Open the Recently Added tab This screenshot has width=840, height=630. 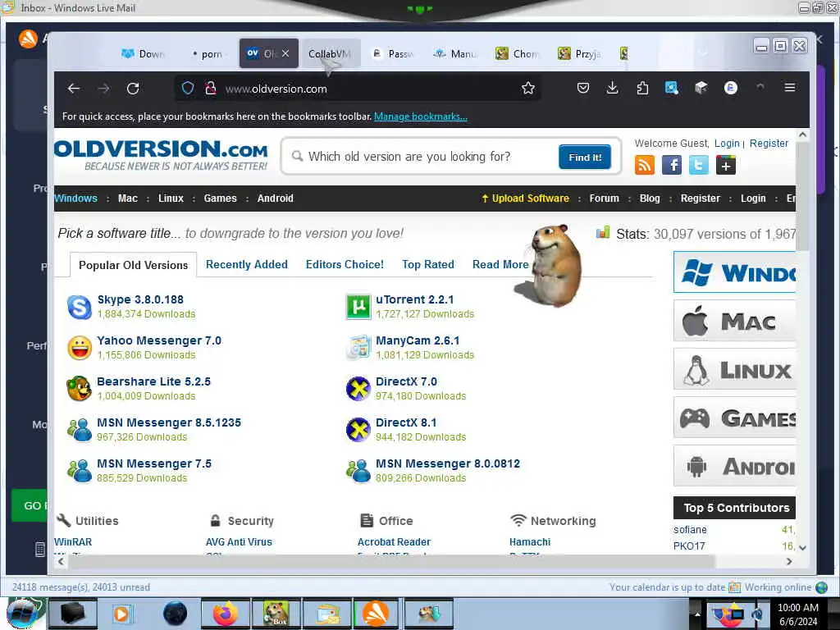(246, 265)
